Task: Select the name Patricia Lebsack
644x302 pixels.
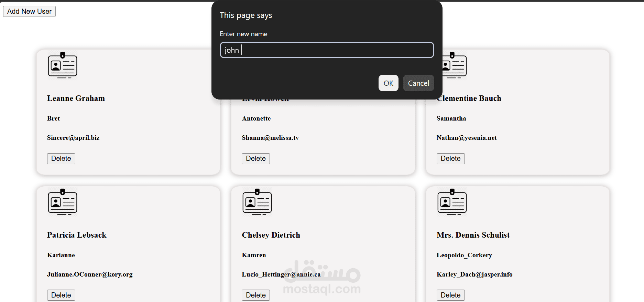Action: pyautogui.click(x=77, y=235)
